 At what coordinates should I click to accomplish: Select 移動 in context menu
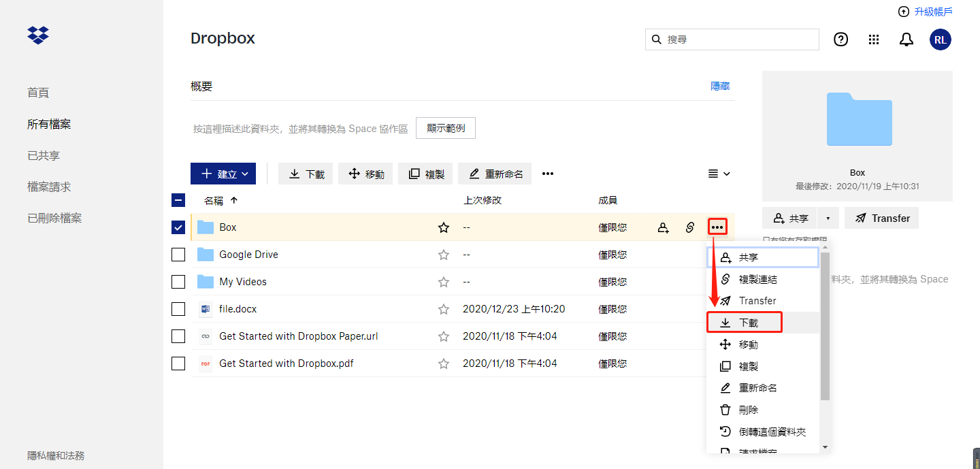point(763,344)
